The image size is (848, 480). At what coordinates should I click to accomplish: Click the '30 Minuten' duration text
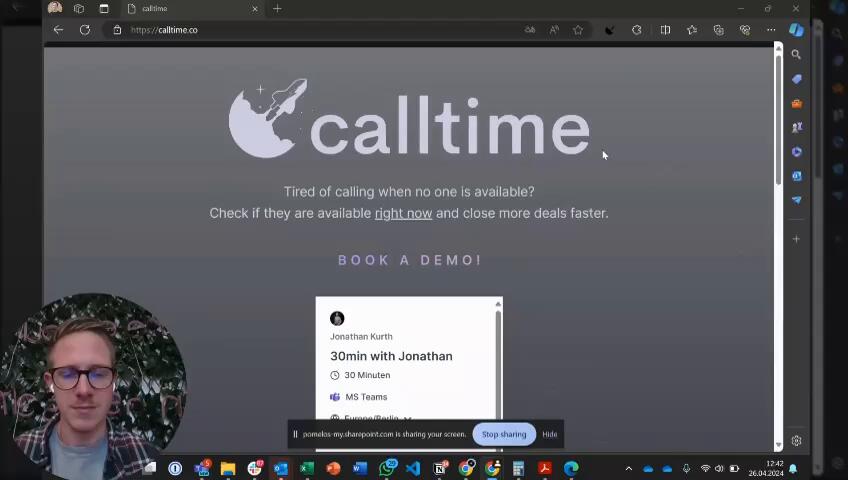[367, 375]
